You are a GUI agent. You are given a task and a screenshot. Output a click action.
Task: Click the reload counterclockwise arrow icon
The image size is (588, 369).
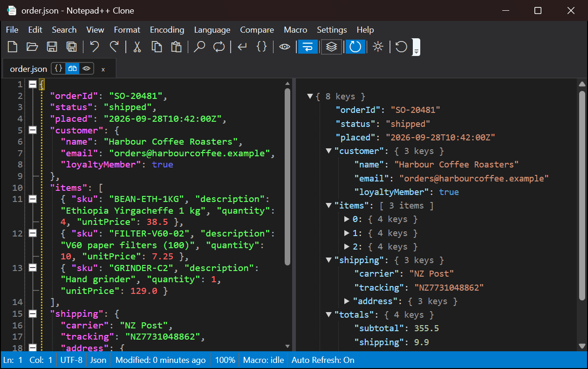[401, 47]
